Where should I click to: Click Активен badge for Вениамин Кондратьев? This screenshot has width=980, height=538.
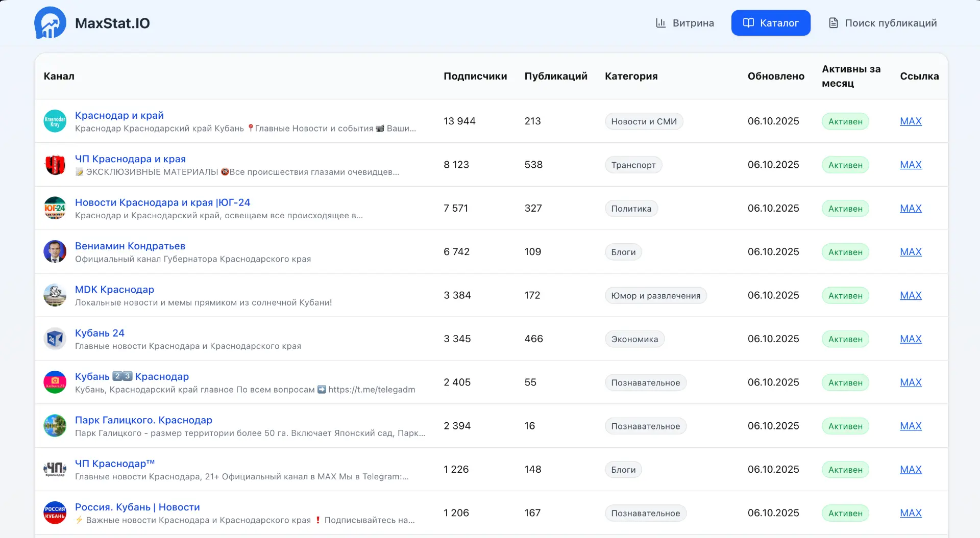pyautogui.click(x=845, y=252)
